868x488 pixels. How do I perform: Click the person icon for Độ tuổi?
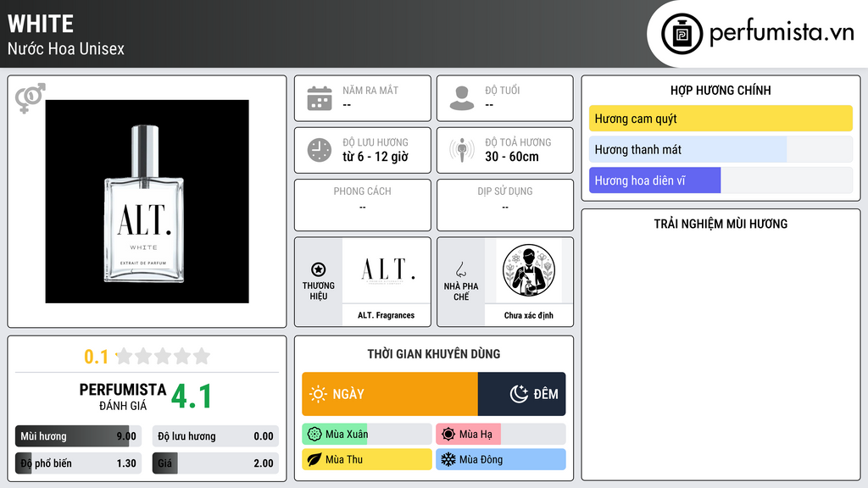[x=462, y=98]
